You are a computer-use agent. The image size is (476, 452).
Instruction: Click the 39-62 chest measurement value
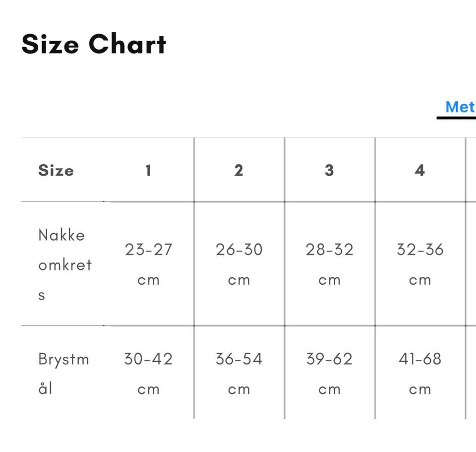(x=329, y=359)
